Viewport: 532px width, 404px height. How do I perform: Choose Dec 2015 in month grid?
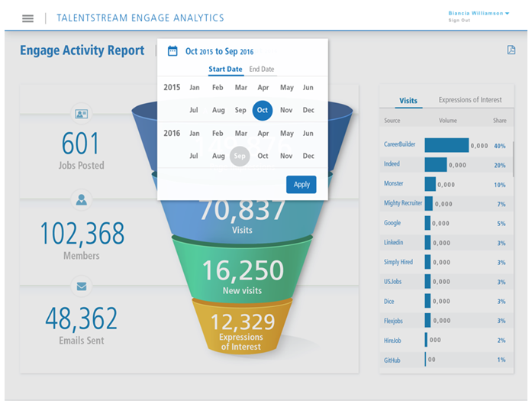[308, 110]
